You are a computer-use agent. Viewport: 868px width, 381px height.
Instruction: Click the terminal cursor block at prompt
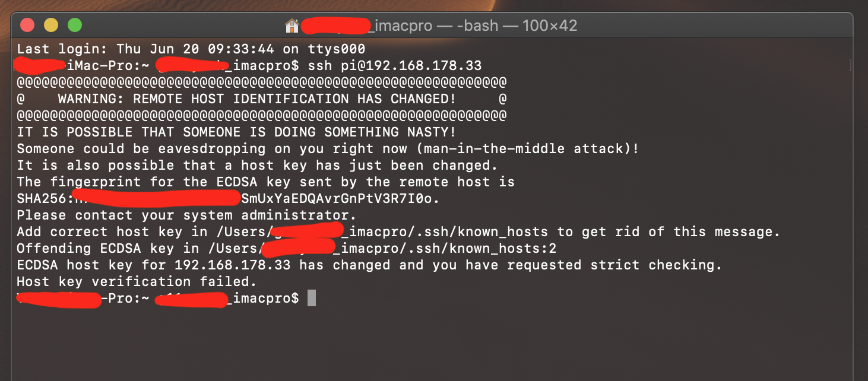[312, 298]
